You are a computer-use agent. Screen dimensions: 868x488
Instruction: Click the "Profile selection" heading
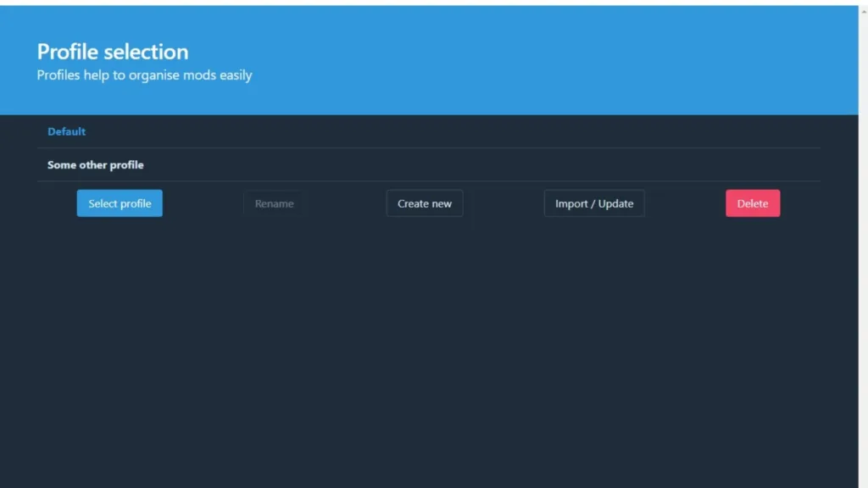click(113, 52)
